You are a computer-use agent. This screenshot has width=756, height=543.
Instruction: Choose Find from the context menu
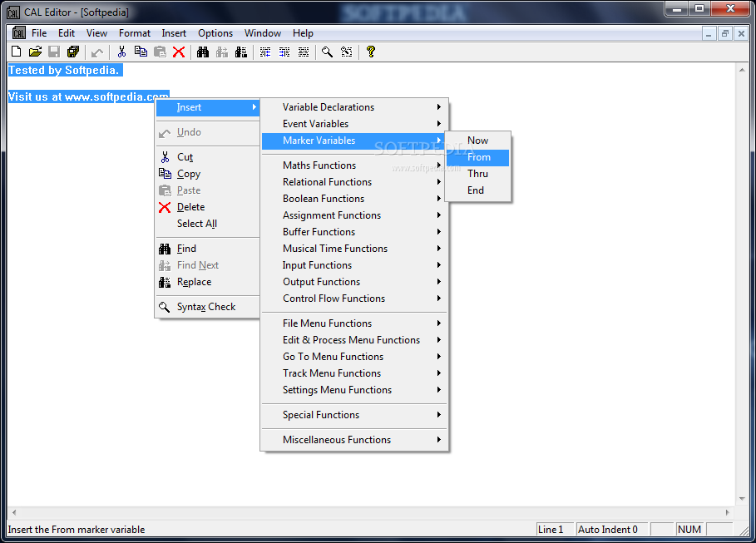(x=207, y=249)
